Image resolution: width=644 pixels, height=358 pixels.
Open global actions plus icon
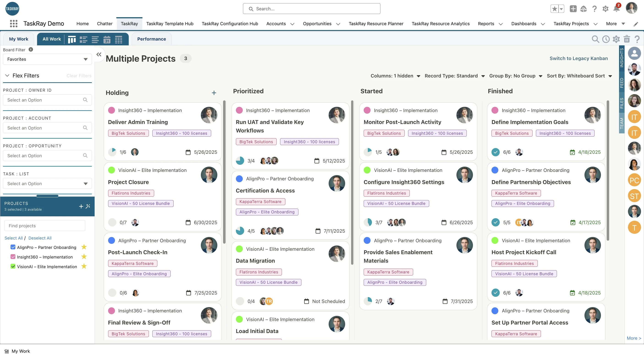point(573,9)
